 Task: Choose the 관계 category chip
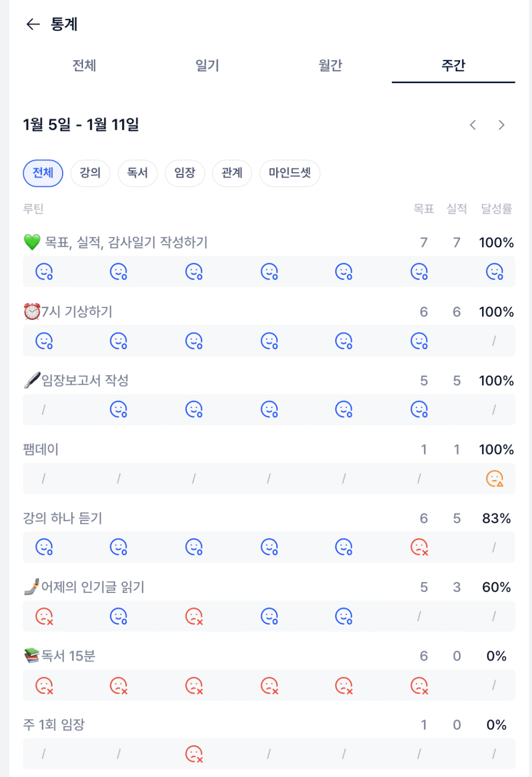click(232, 173)
